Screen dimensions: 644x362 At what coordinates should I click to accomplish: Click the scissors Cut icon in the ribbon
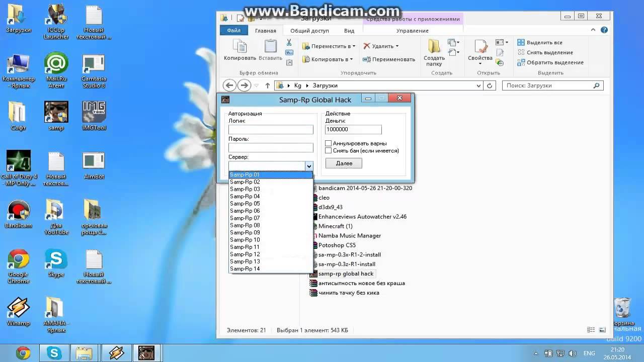click(289, 43)
